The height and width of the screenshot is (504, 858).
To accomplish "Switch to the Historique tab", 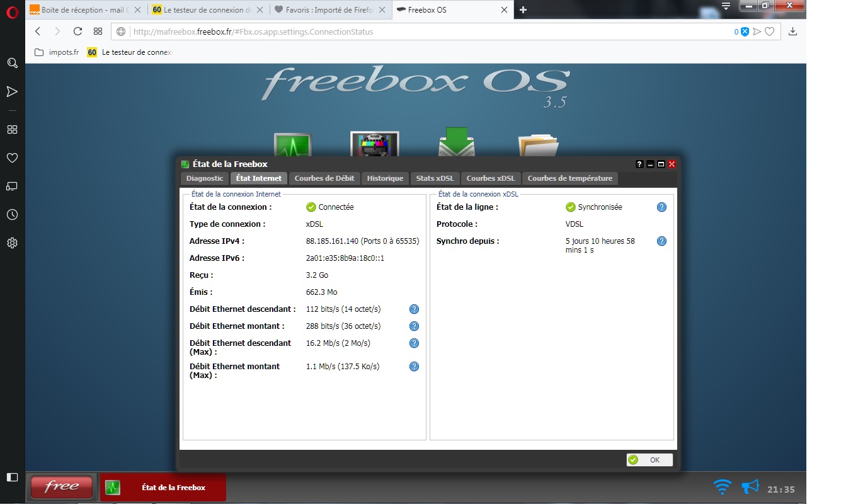I will click(385, 178).
